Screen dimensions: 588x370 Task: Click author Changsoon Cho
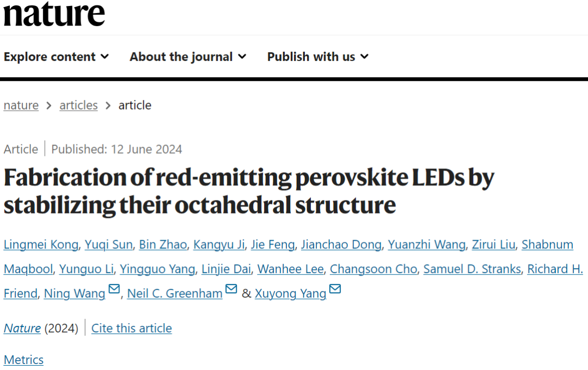point(373,269)
